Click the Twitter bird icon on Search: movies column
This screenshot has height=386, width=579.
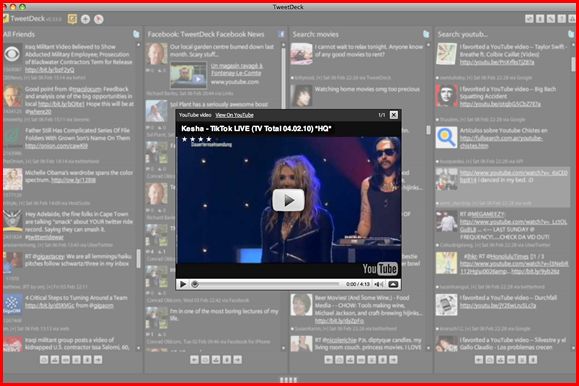[426, 34]
